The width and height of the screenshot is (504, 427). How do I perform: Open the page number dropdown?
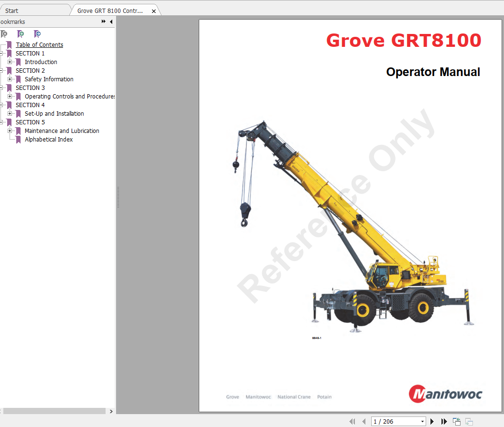(x=422, y=422)
